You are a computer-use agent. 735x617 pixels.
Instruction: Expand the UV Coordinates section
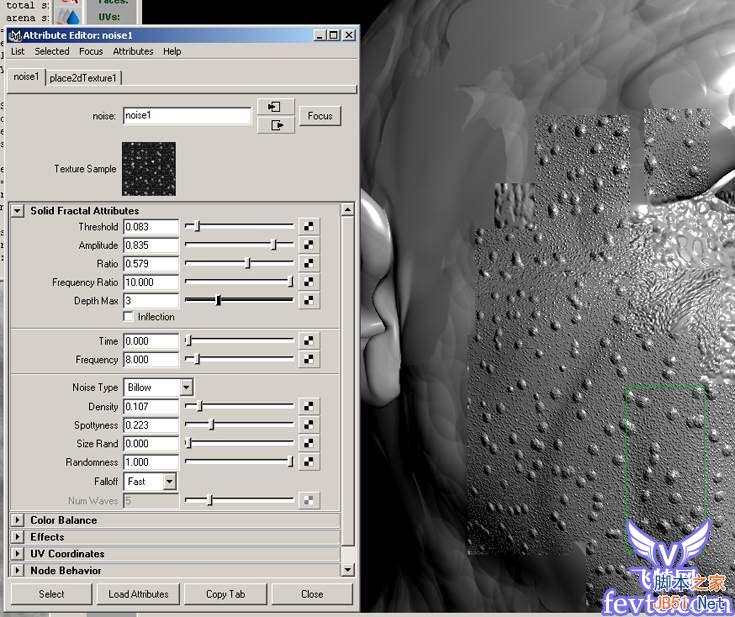click(17, 554)
